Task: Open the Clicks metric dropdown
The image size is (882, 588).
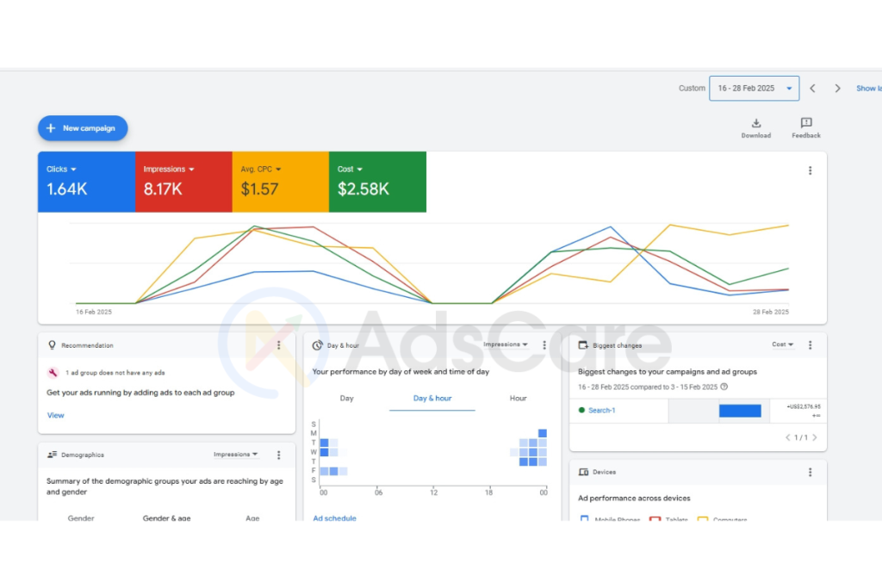Action: tap(61, 170)
